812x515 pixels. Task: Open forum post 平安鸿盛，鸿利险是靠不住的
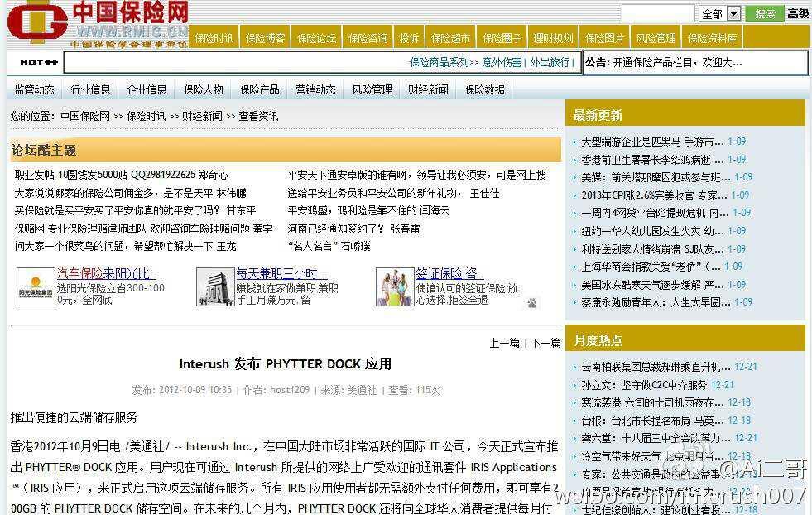click(368, 211)
